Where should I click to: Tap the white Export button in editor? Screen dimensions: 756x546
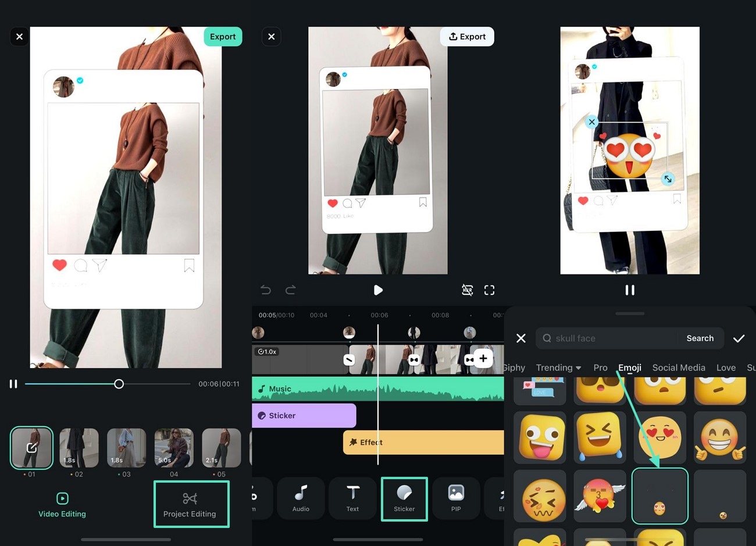[x=467, y=37]
